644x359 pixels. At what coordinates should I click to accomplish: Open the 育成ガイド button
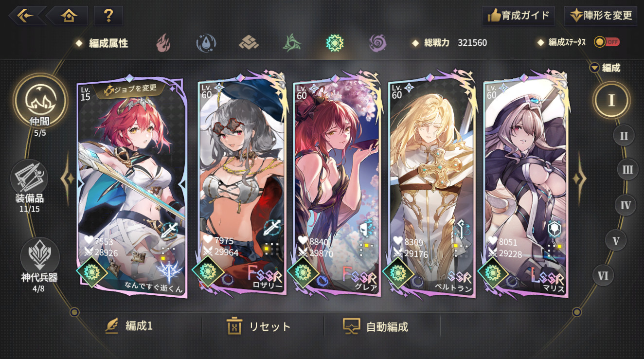pos(519,16)
